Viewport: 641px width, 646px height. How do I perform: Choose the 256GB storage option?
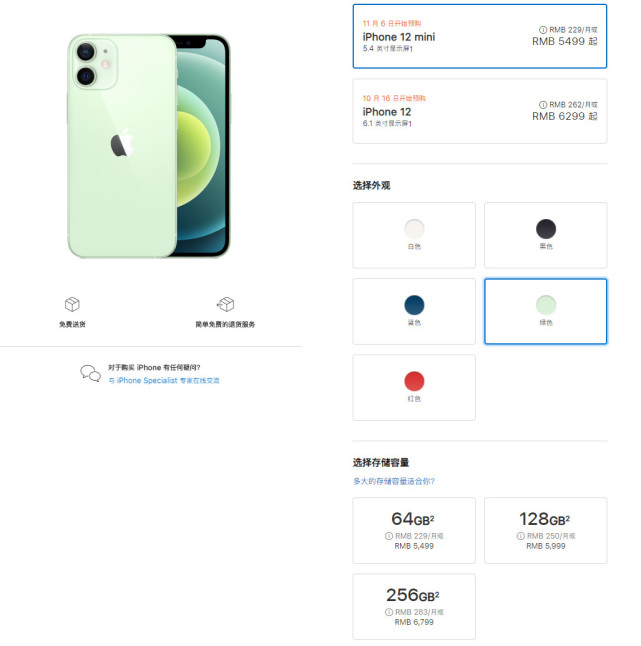414,606
